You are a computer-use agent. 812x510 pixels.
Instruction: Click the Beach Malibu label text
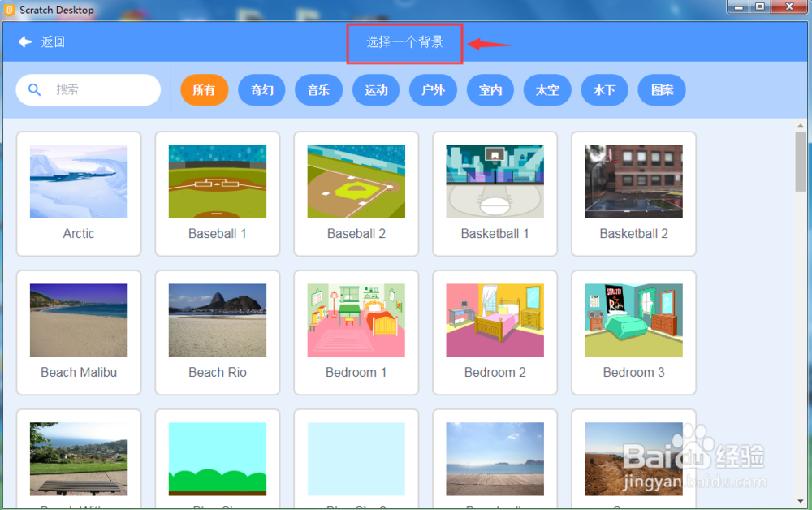point(79,372)
